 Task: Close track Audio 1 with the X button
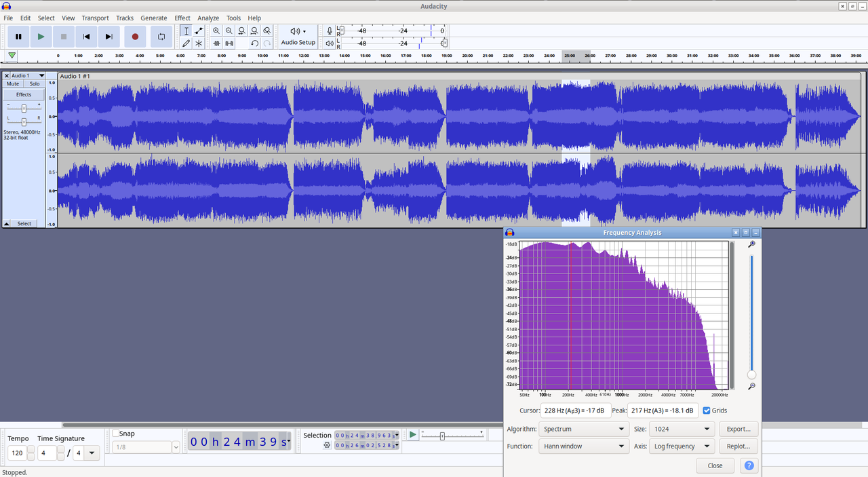click(7, 76)
